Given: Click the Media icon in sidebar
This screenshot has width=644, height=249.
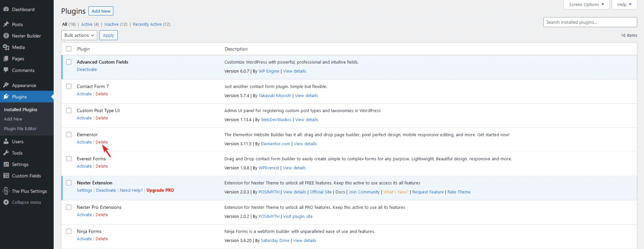Looking at the screenshot, I should click(6, 47).
